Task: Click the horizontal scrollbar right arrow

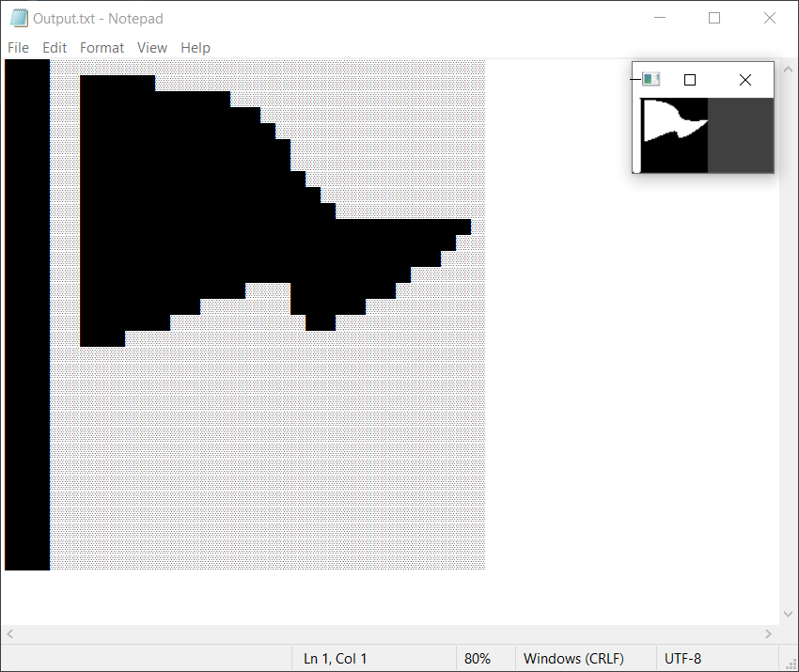Action: point(768,633)
